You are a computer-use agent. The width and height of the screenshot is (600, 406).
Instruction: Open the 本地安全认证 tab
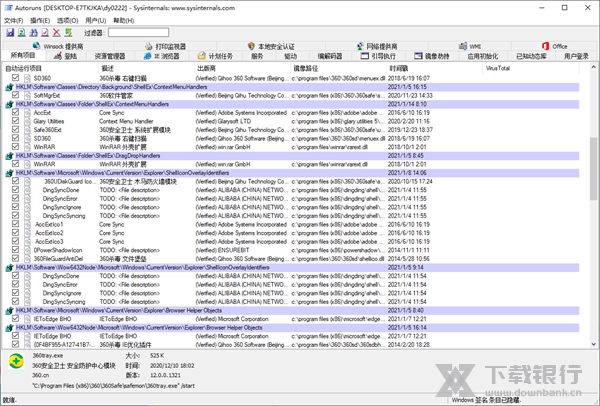coord(271,46)
